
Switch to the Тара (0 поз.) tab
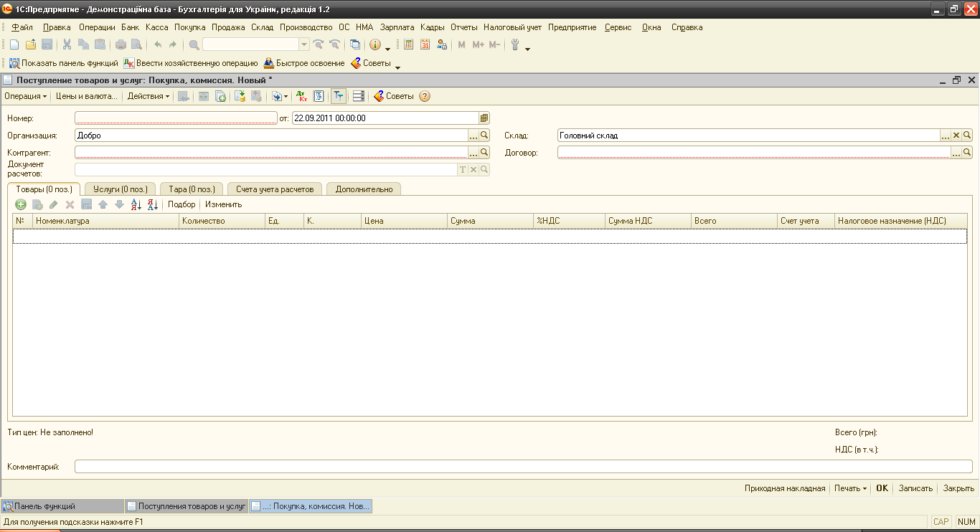pyautogui.click(x=192, y=189)
